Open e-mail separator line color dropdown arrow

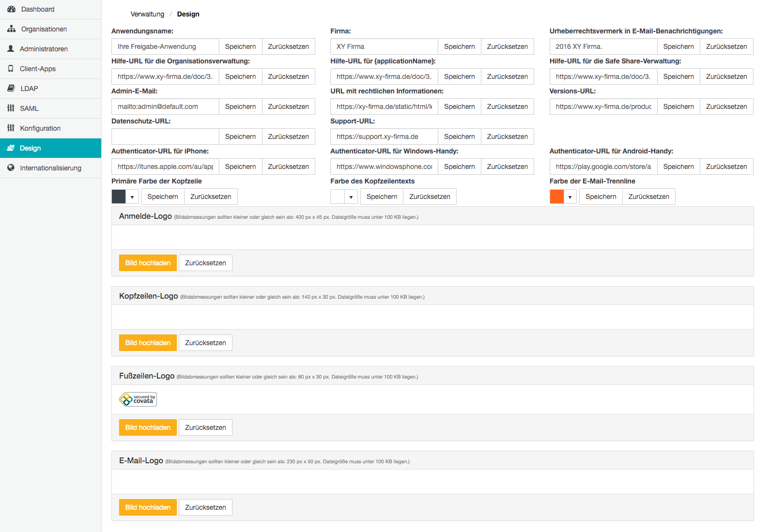tap(570, 197)
